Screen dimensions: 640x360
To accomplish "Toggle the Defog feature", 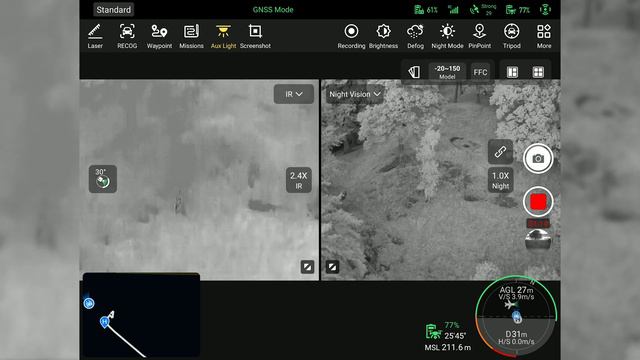I will click(x=415, y=36).
